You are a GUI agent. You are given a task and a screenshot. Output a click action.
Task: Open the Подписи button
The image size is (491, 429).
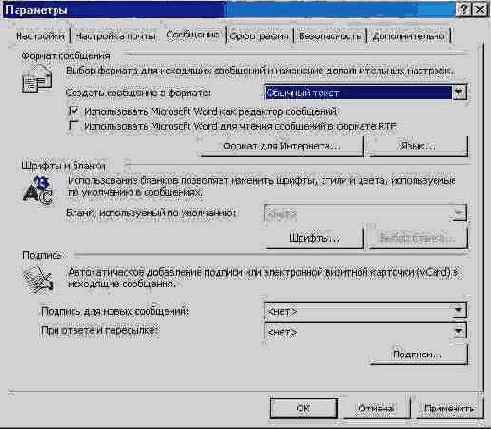tap(418, 354)
